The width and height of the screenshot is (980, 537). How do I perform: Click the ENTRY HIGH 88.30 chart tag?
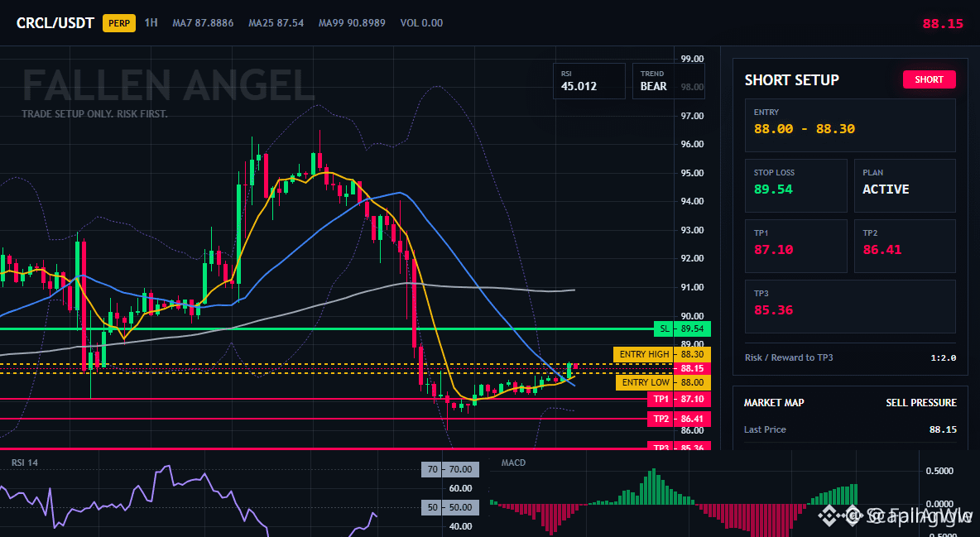[662, 354]
